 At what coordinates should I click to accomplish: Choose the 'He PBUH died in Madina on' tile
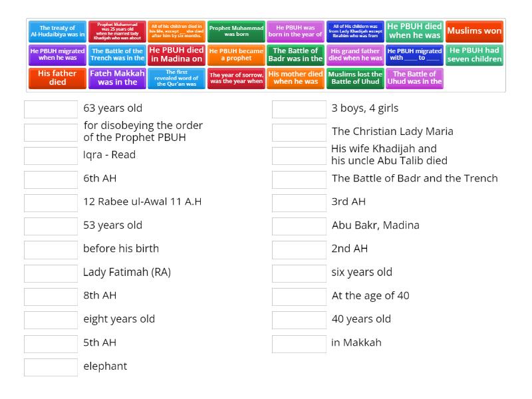click(x=178, y=55)
